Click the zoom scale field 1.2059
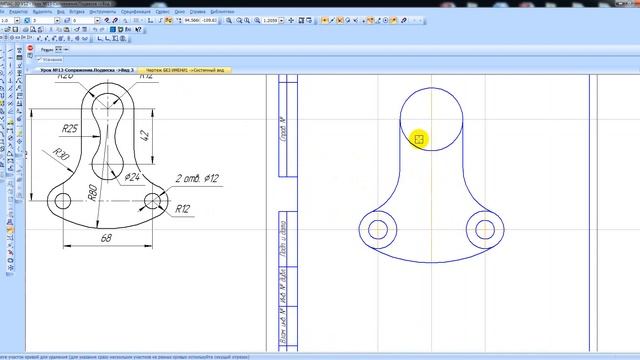The height and width of the screenshot is (360, 640). [270, 20]
